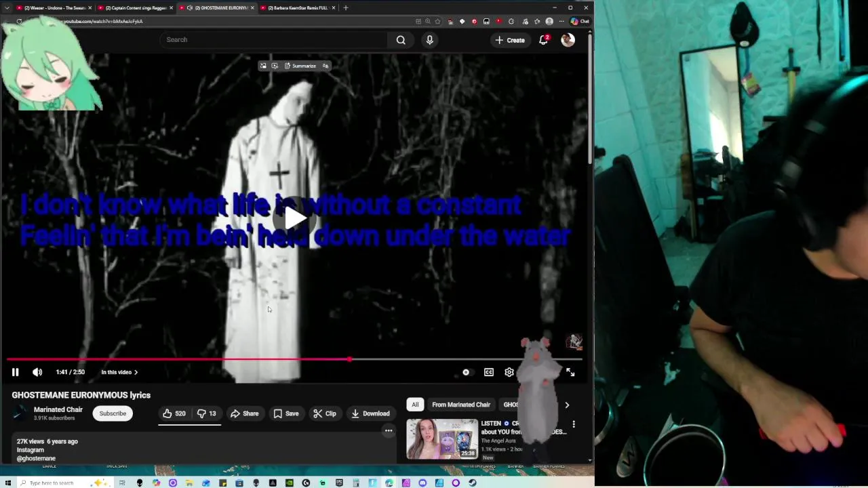Bookmark the page with the star icon

tap(438, 21)
